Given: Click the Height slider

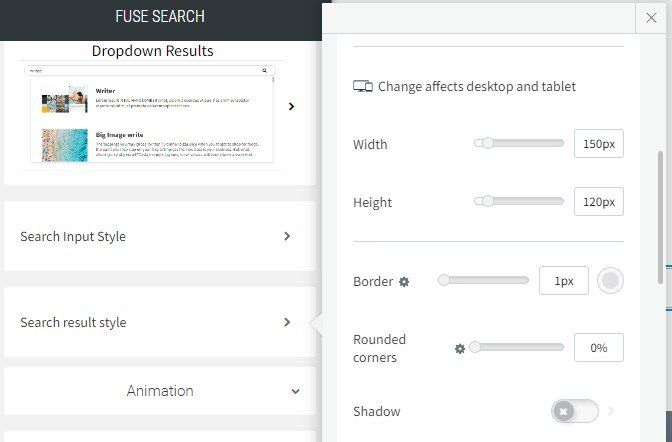Looking at the screenshot, I should tap(519, 202).
